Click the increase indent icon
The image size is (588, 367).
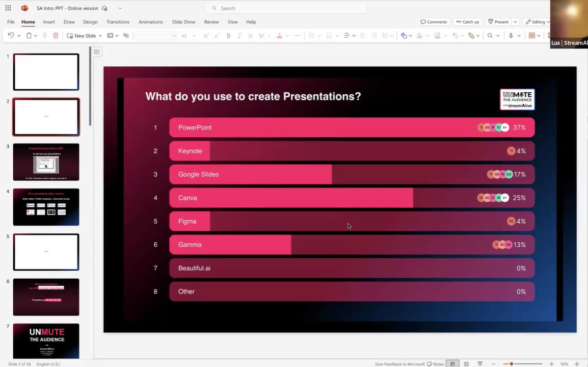coord(374,36)
